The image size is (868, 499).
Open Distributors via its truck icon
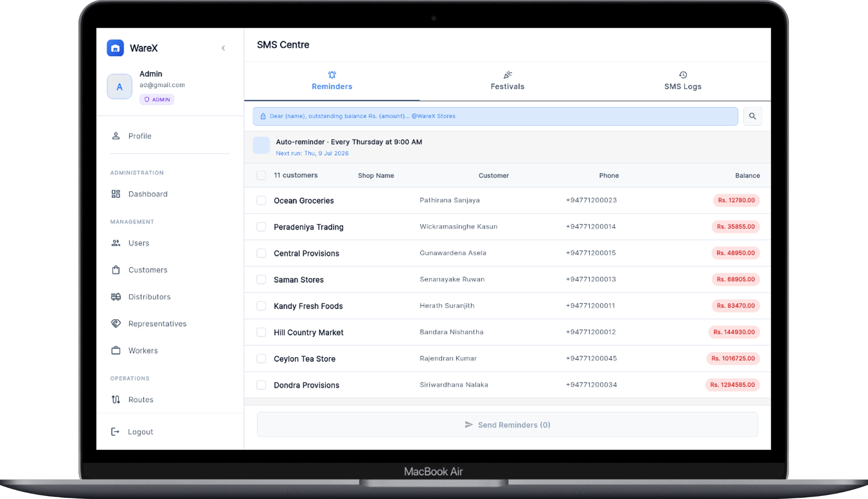(116, 297)
